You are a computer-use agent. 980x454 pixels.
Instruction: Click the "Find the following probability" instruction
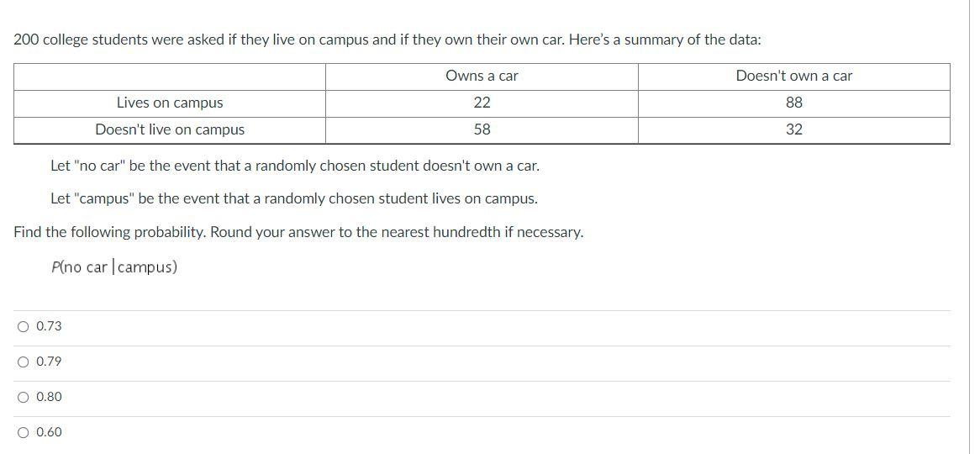click(298, 233)
